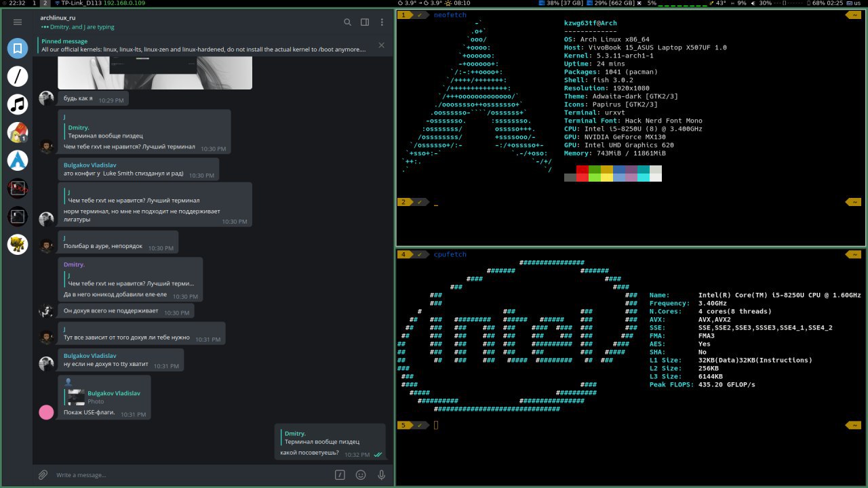Click the 38% [37 GB] disk indicator
The image size is (868, 488).
pos(560,3)
